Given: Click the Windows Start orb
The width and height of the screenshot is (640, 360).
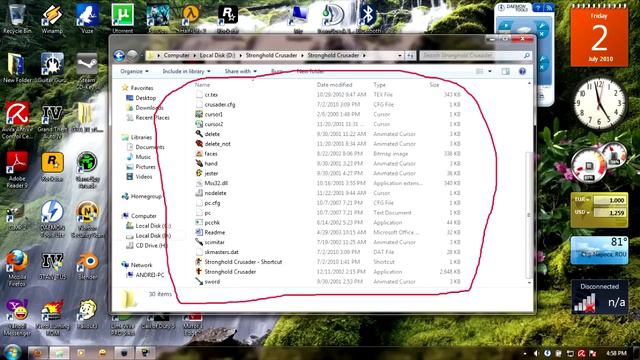Looking at the screenshot, I should [x=12, y=352].
